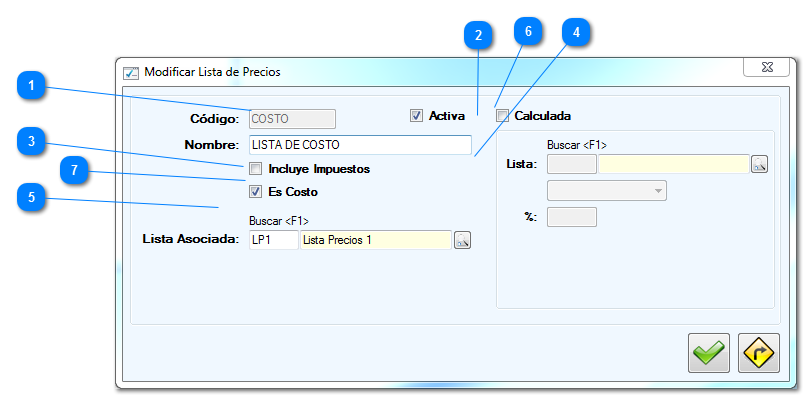Screen dimensions: 806x398
Task: Click the Lista Asociada label
Action: pos(191,239)
